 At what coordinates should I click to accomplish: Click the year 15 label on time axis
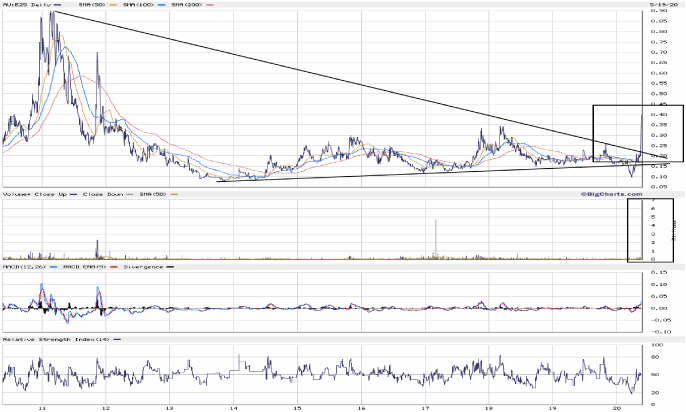point(298,407)
